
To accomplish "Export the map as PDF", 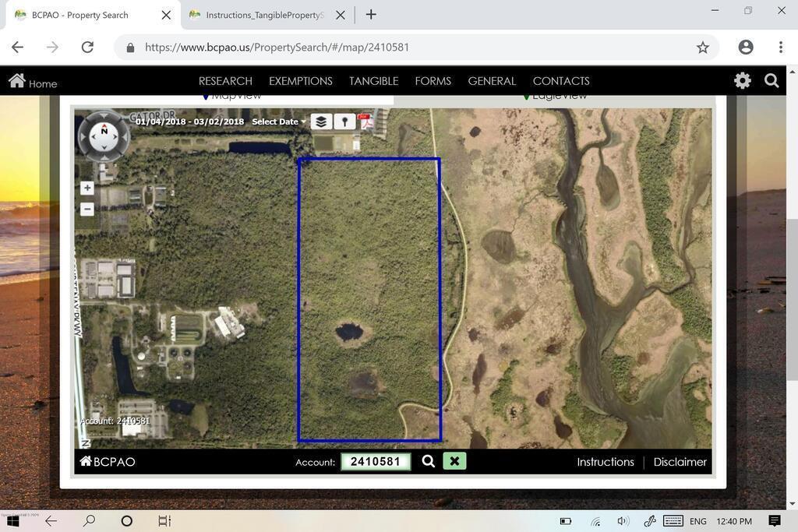I will point(365,121).
